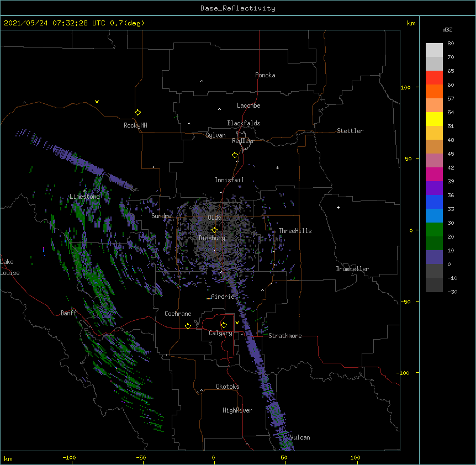Click the red 65 dBZ legend swatch
Screen dimensions: 476x465
point(434,77)
